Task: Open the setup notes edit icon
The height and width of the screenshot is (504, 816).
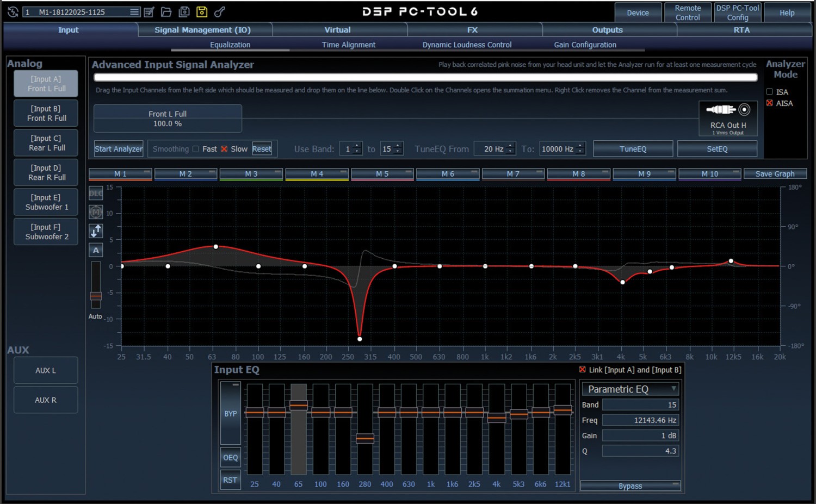Action: click(149, 11)
